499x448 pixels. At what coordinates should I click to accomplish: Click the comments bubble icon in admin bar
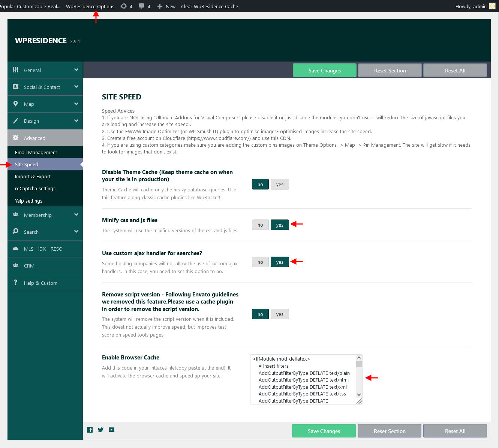coord(141,6)
